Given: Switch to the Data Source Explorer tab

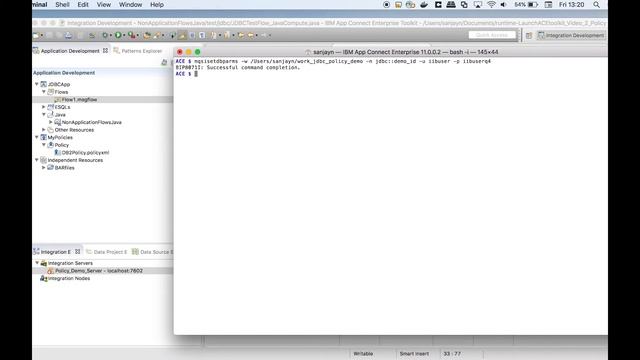Looking at the screenshot, I should [152, 252].
